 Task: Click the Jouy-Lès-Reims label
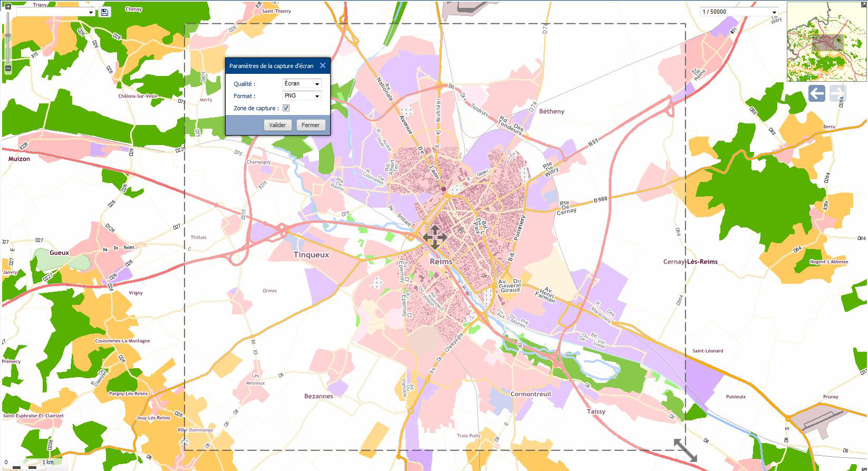point(153,418)
